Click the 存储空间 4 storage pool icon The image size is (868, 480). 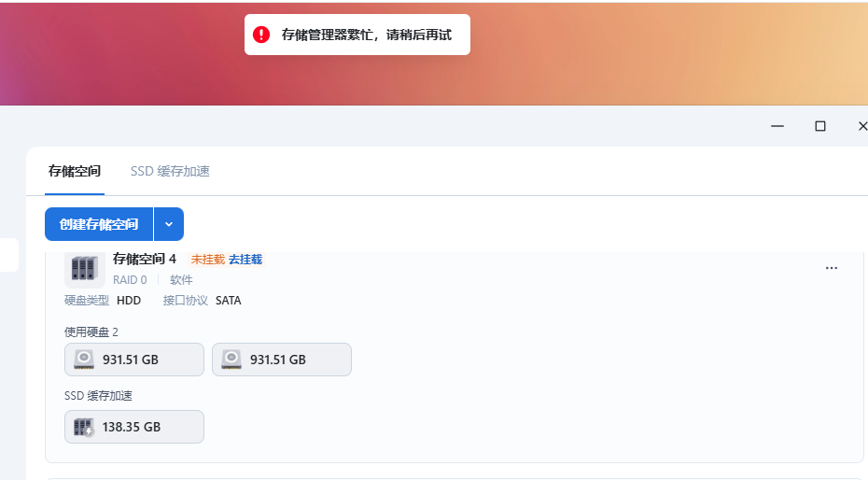pyautogui.click(x=85, y=268)
